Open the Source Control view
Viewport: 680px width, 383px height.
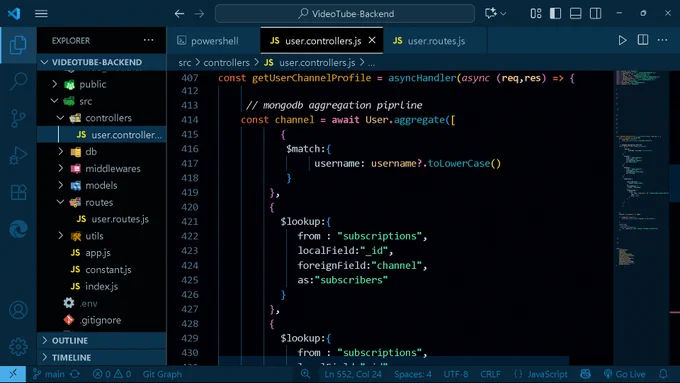tap(18, 118)
